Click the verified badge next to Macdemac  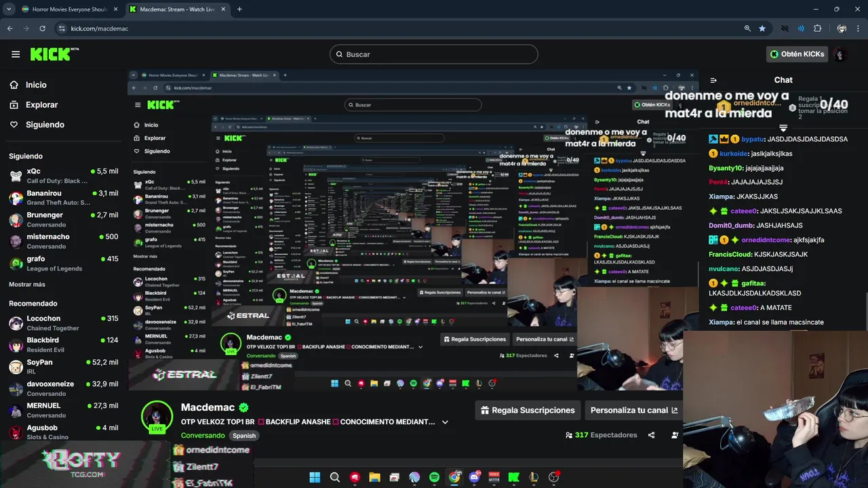243,407
